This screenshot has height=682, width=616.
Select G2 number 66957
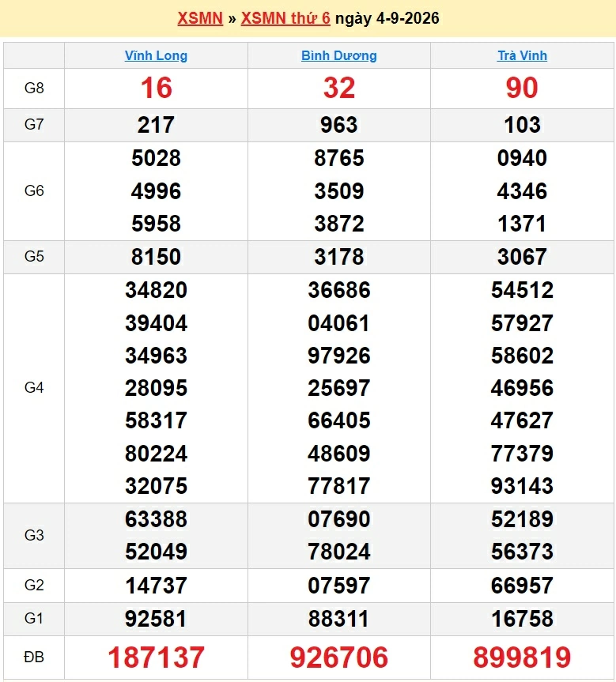click(522, 586)
